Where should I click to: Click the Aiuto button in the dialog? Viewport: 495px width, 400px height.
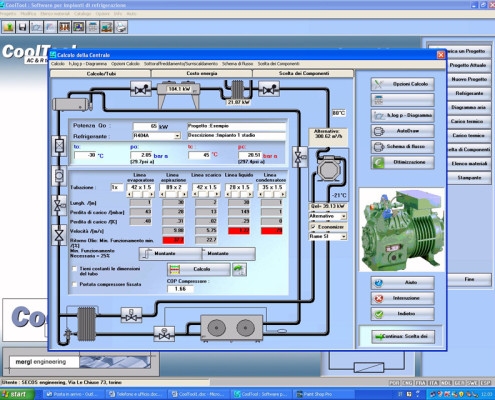tap(402, 282)
